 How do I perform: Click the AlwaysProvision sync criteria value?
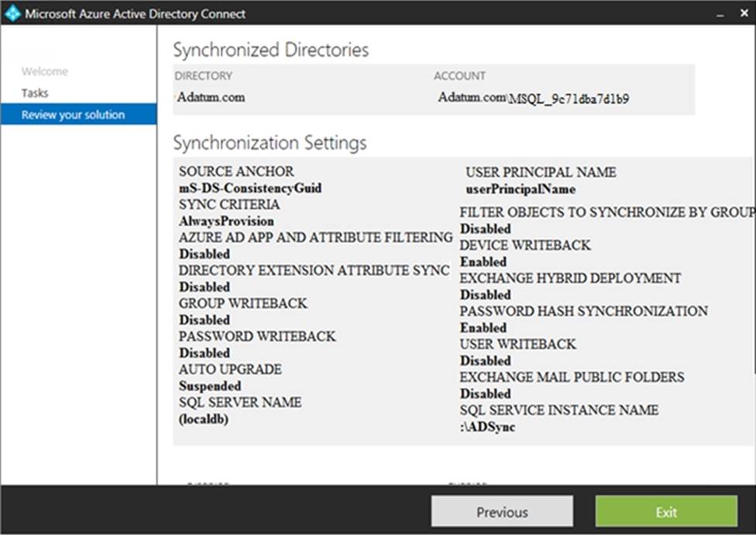(x=226, y=221)
